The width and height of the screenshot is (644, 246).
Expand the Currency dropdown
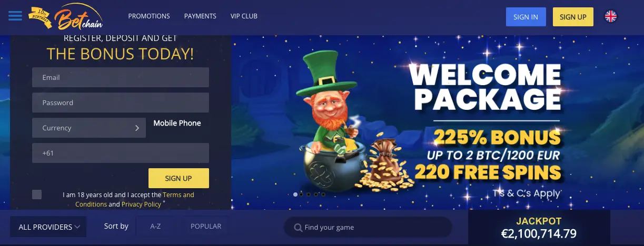point(89,128)
